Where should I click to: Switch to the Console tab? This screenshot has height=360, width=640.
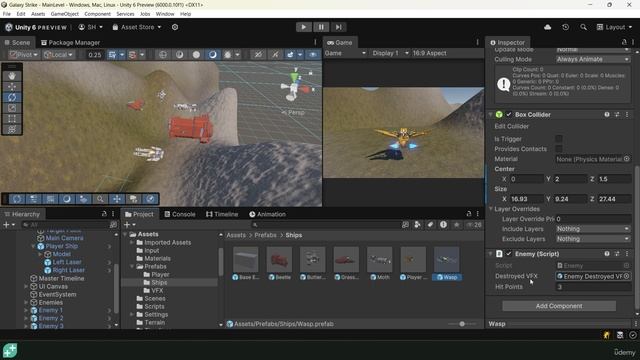(x=180, y=214)
